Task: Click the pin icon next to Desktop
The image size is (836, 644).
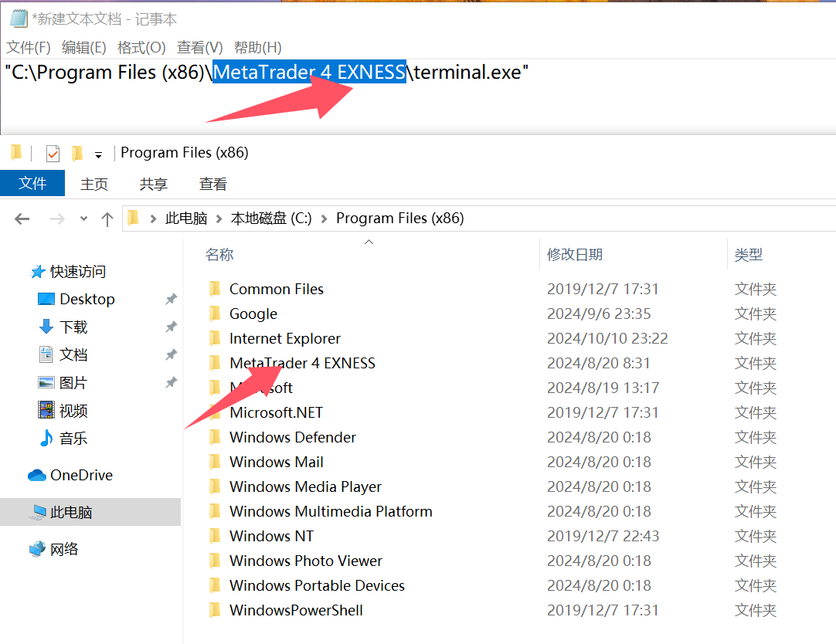Action: click(172, 300)
